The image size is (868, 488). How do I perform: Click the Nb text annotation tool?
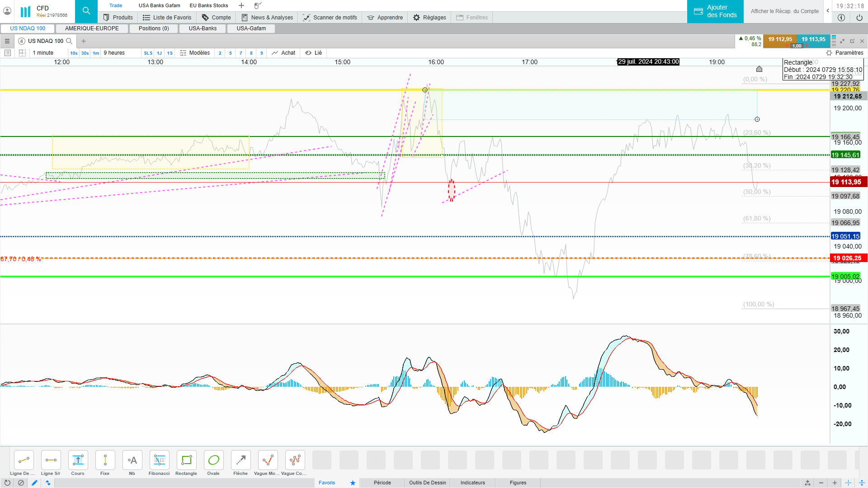pyautogui.click(x=132, y=460)
